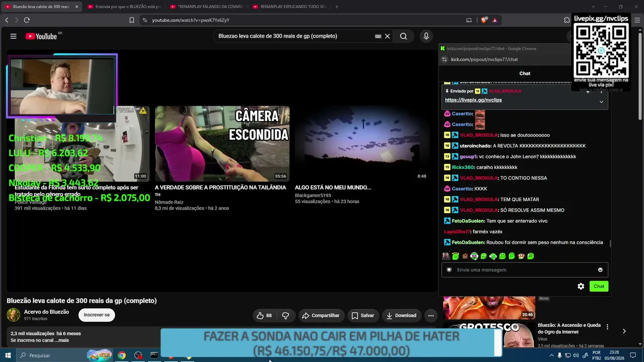Screen dimensions: 644x362
Task: Open the pinned livepix.gg/nvclips link in chat
Action: click(x=473, y=100)
